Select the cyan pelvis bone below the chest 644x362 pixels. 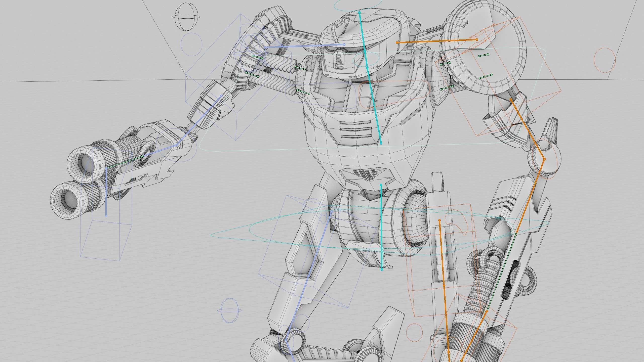point(381,227)
